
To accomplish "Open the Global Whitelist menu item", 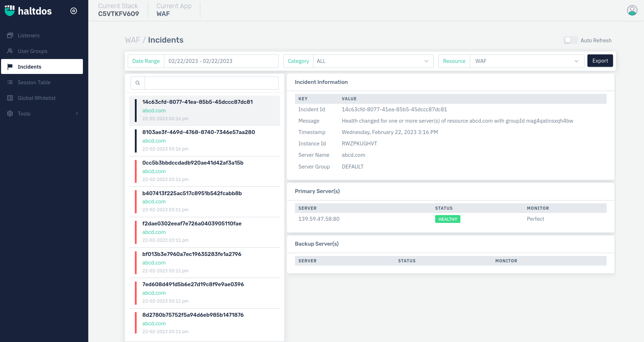I will (42, 98).
